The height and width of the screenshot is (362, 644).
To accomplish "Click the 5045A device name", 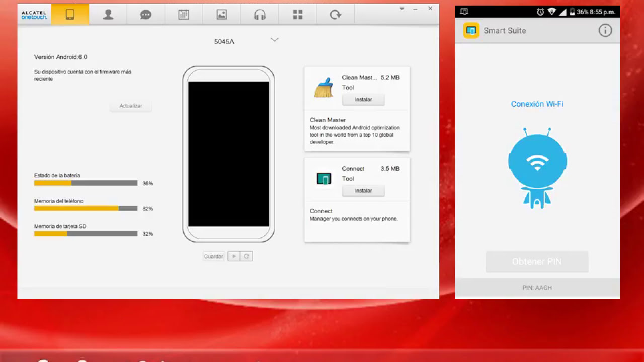I will [x=224, y=42].
